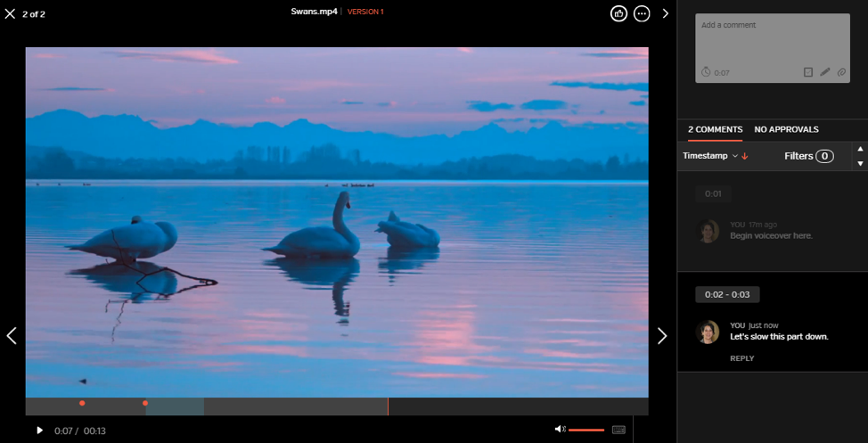Play the Swans.mp4 video
Viewport: 868px width, 443px height.
pos(39,431)
